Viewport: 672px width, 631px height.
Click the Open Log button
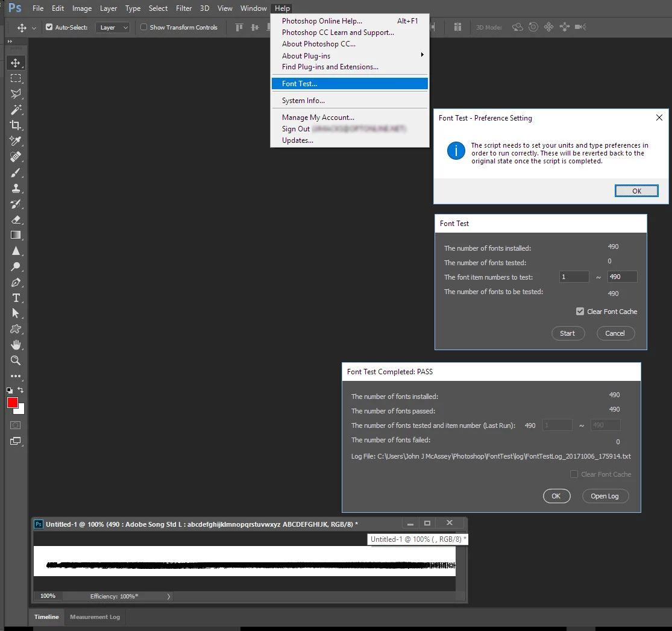click(x=604, y=496)
